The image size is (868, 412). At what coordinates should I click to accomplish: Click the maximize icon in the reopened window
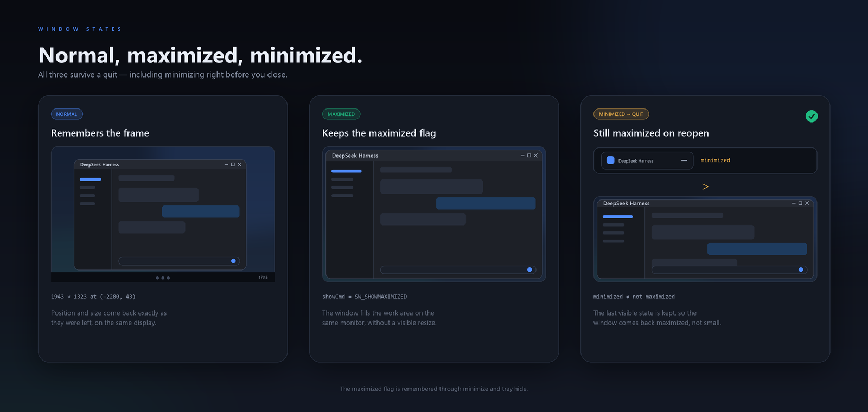pyautogui.click(x=800, y=203)
